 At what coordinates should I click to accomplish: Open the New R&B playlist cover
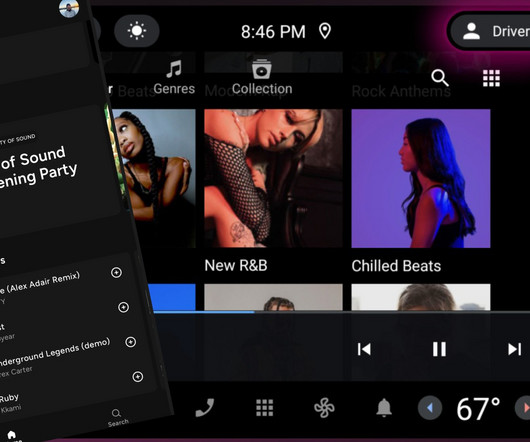click(x=273, y=178)
